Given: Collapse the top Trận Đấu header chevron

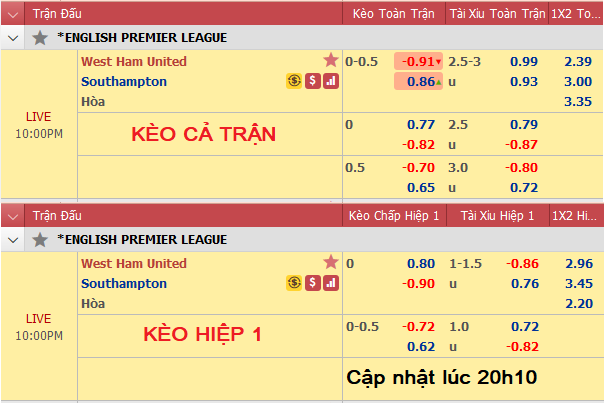Looking at the screenshot, I should [13, 14].
